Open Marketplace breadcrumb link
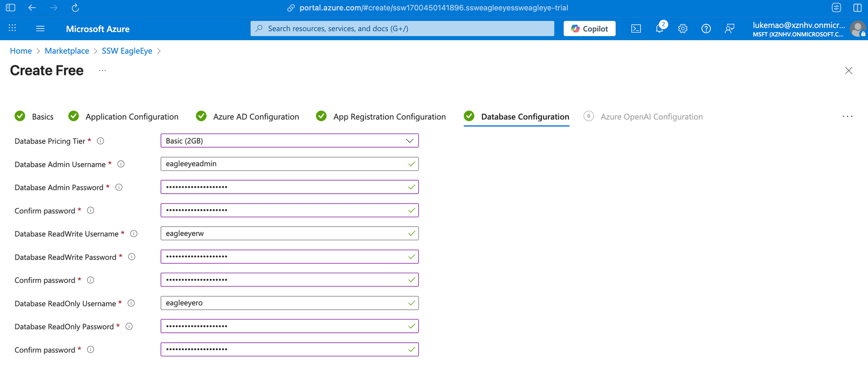This screenshot has height=368, width=868. (67, 51)
